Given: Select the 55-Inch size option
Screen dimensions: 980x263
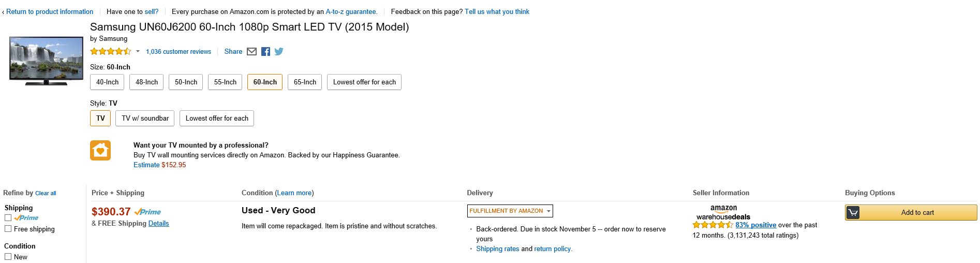Looking at the screenshot, I should 225,82.
